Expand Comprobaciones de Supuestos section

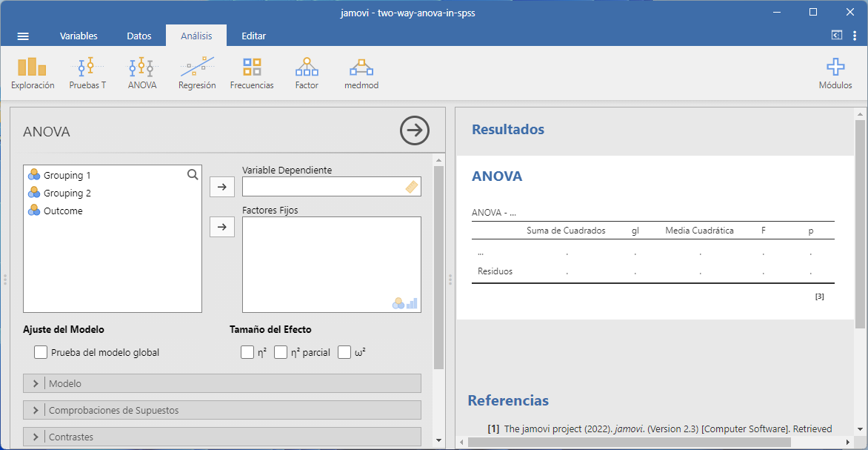[222, 410]
